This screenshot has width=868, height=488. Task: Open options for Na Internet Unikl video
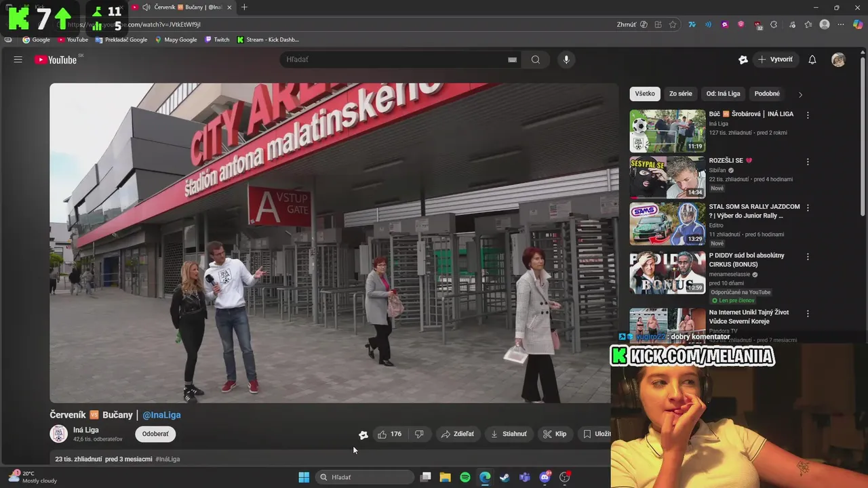tap(808, 314)
